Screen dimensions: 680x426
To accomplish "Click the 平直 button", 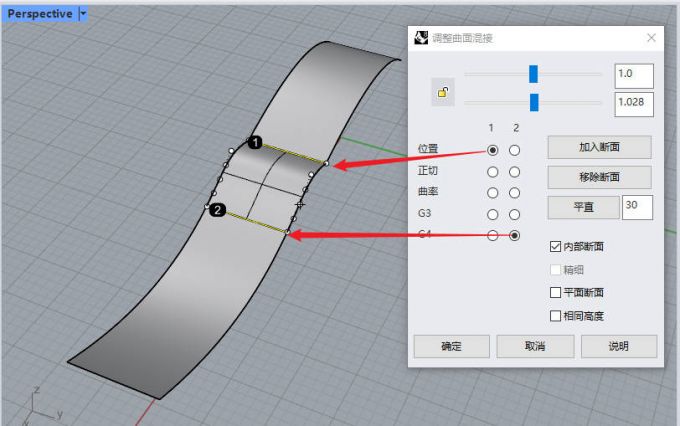I will click(583, 207).
